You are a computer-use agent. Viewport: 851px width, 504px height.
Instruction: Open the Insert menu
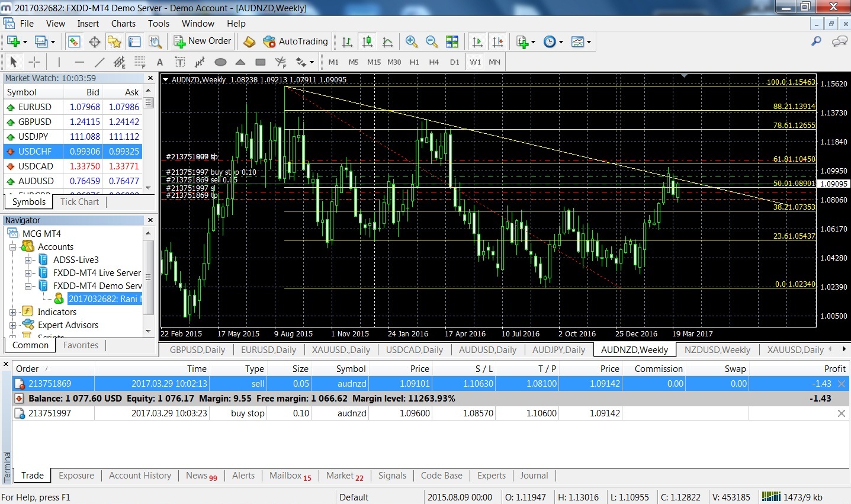click(88, 24)
